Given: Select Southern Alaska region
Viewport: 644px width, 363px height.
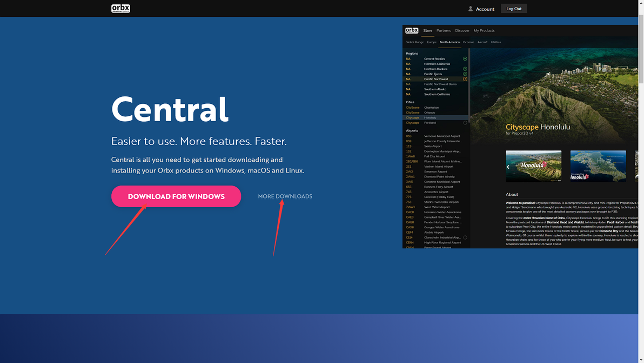Looking at the screenshot, I should 435,89.
